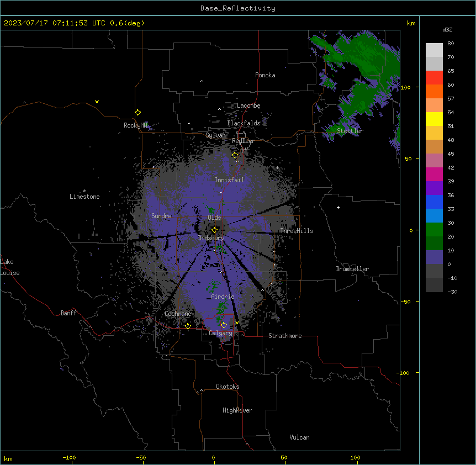Click the Airdrie label
Viewport: 476px width, 465px height.
[x=223, y=297]
